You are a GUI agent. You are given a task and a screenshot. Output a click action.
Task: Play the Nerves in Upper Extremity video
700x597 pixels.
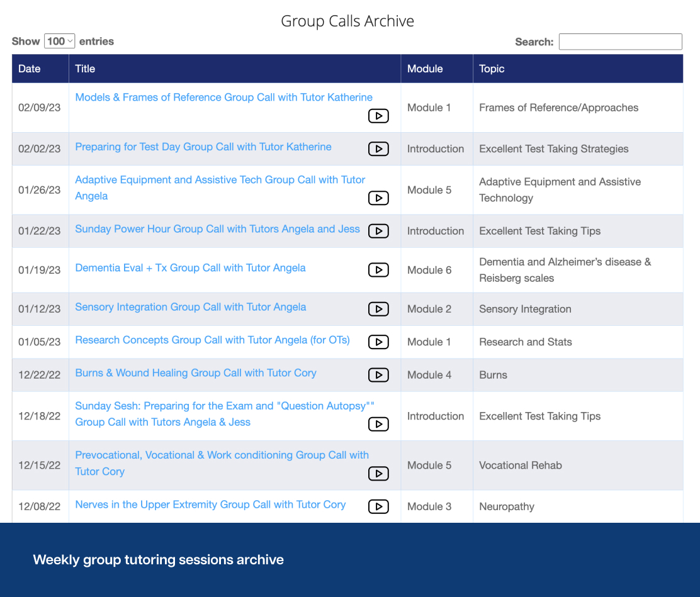coord(378,506)
